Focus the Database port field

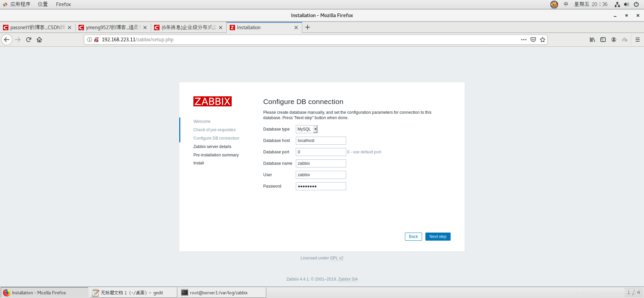point(321,152)
